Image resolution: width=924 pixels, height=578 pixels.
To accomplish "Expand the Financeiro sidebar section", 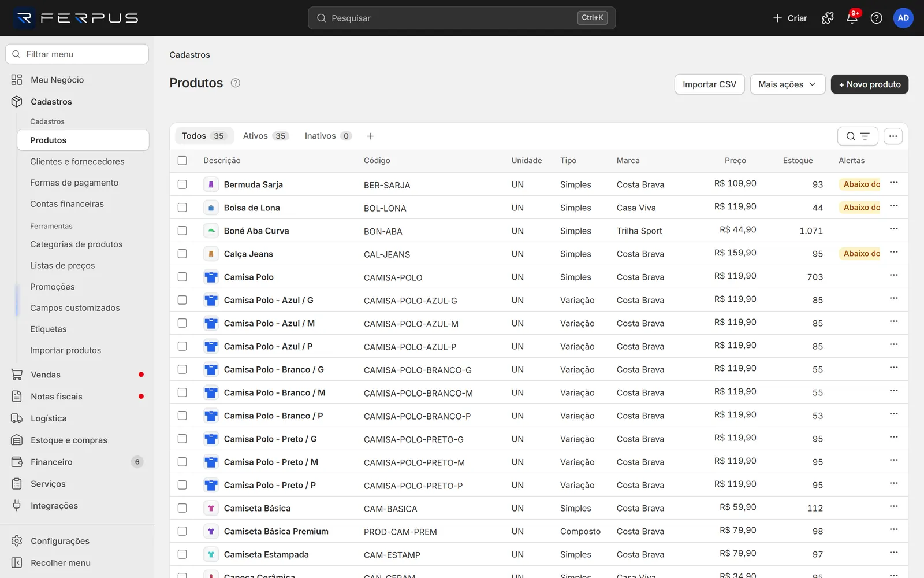I will point(77,462).
